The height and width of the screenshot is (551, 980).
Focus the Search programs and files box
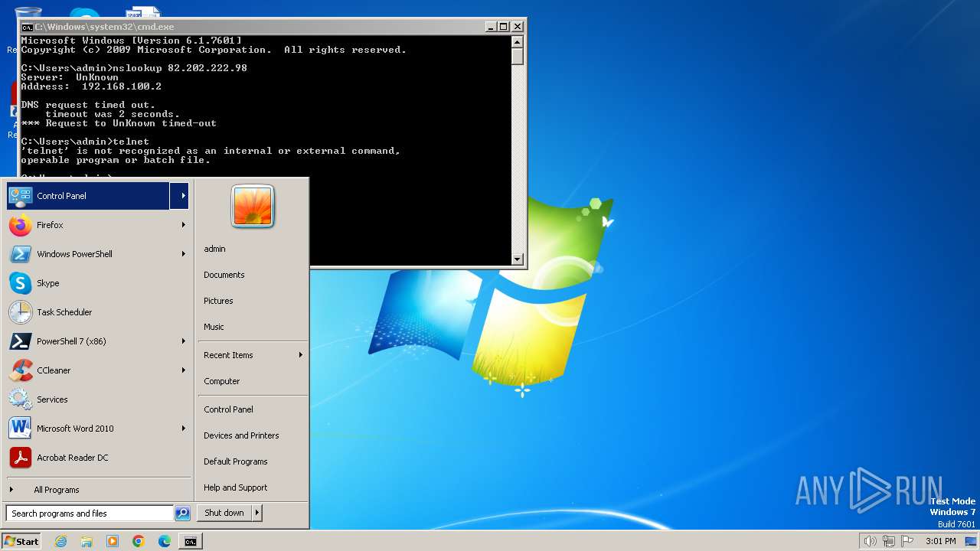point(90,514)
